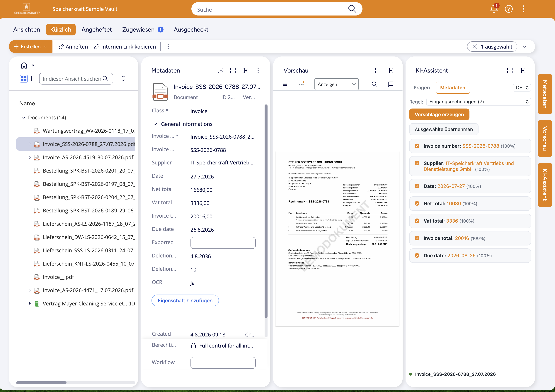Screen dimensions: 555x392
Task: Pop out the KI-Assistent panel
Action: (x=522, y=71)
